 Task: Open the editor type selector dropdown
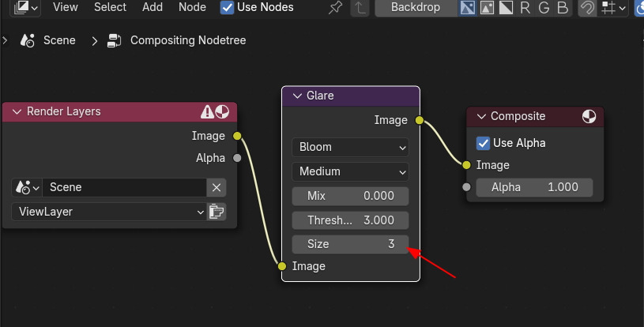[x=25, y=7]
